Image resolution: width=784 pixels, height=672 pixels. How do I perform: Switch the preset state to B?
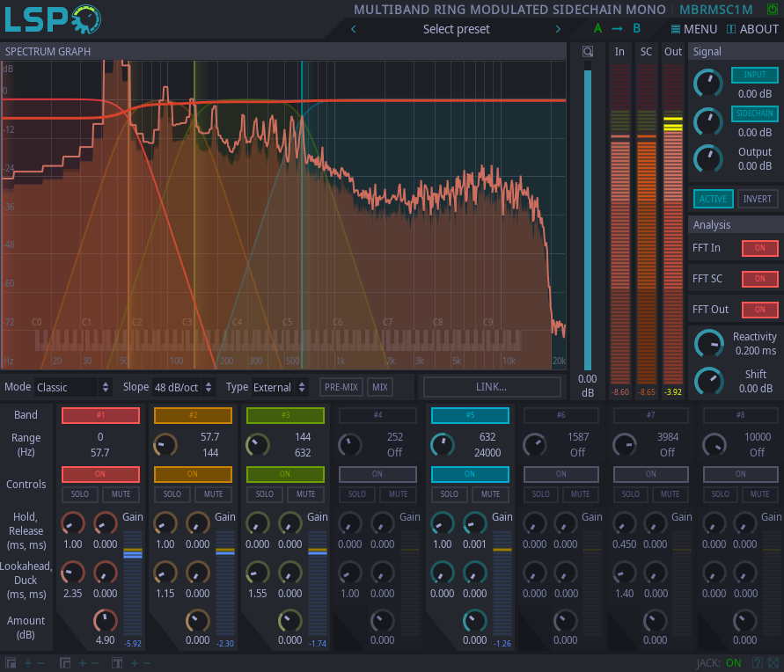[x=636, y=28]
